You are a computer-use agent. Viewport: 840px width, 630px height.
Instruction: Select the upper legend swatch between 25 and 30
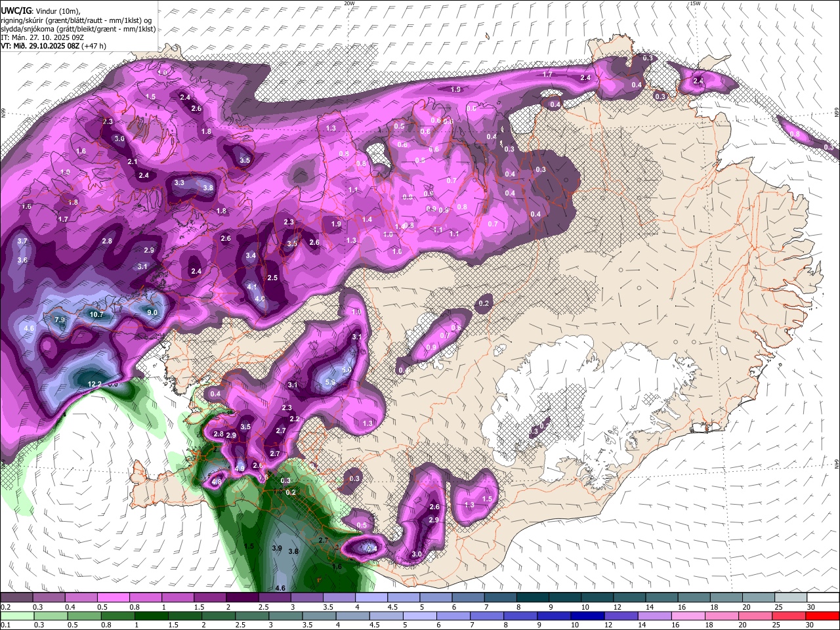[x=792, y=597]
